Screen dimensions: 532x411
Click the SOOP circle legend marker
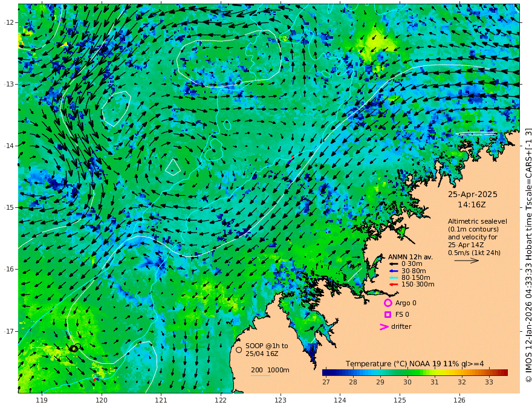(x=239, y=349)
